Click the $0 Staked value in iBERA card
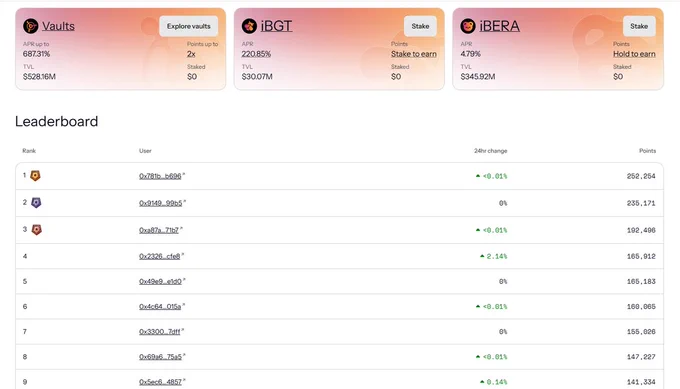The image size is (680, 389). click(x=618, y=77)
